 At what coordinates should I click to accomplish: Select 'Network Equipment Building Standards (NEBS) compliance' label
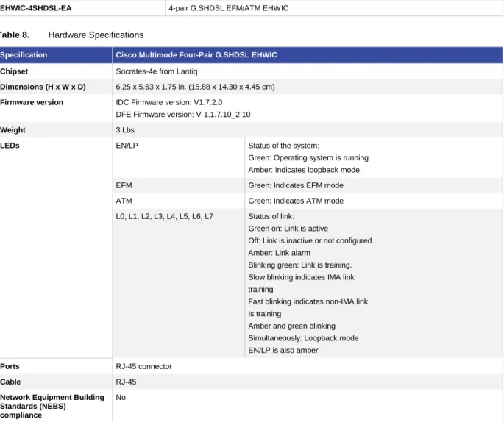click(x=52, y=406)
